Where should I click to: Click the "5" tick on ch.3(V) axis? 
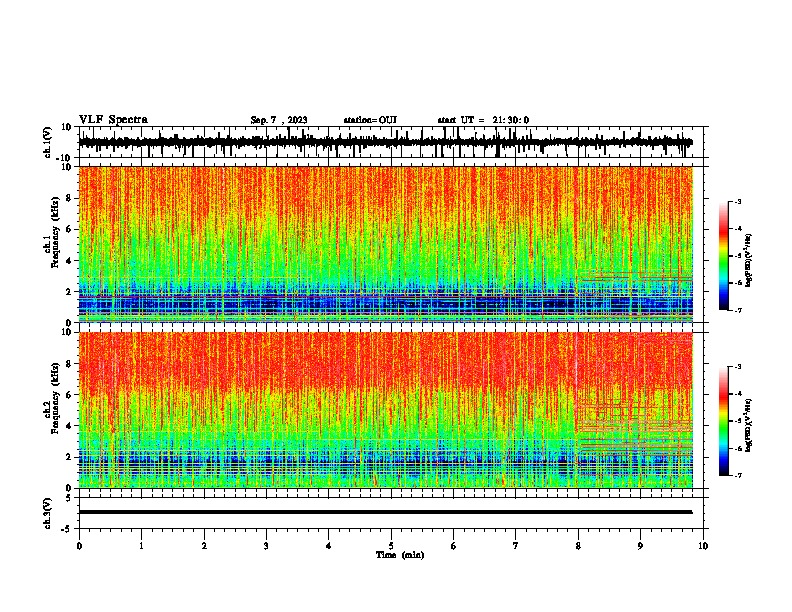point(69,498)
